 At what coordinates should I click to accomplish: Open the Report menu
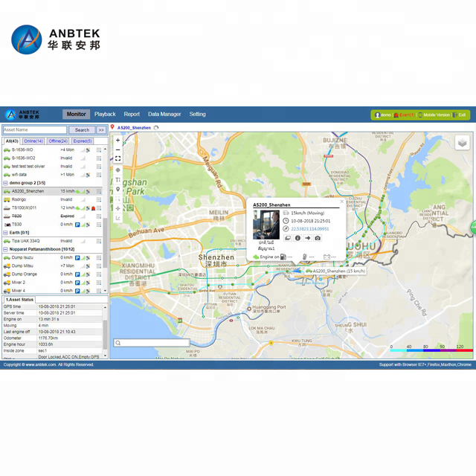132,114
